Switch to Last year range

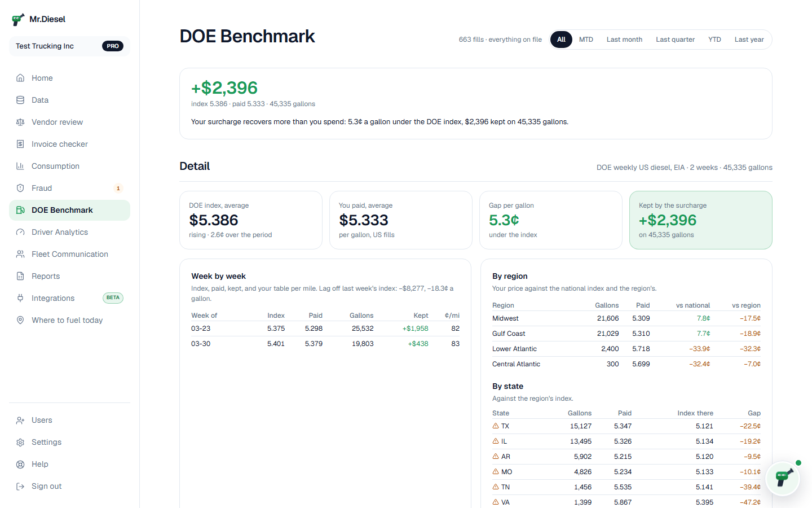tap(749, 40)
